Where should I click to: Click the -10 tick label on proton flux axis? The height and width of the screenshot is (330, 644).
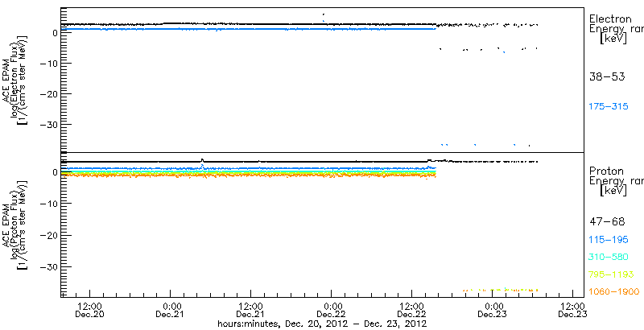48,204
